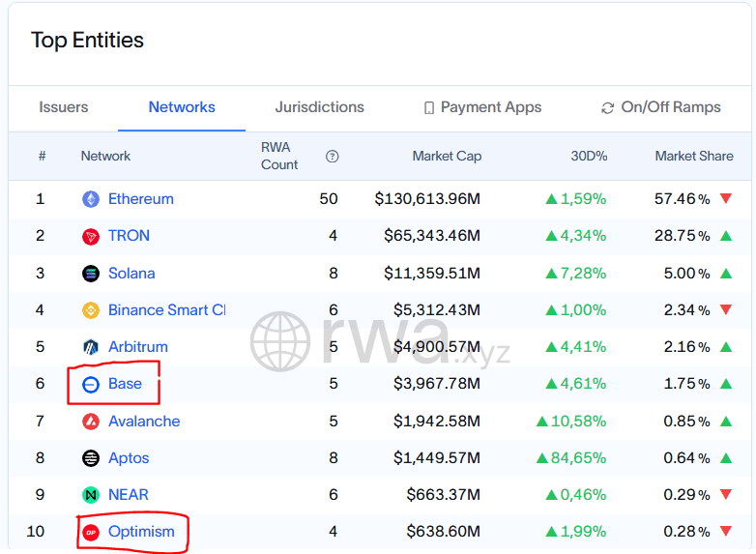Open the NEAR network link
This screenshot has width=756, height=554.
pos(129,494)
